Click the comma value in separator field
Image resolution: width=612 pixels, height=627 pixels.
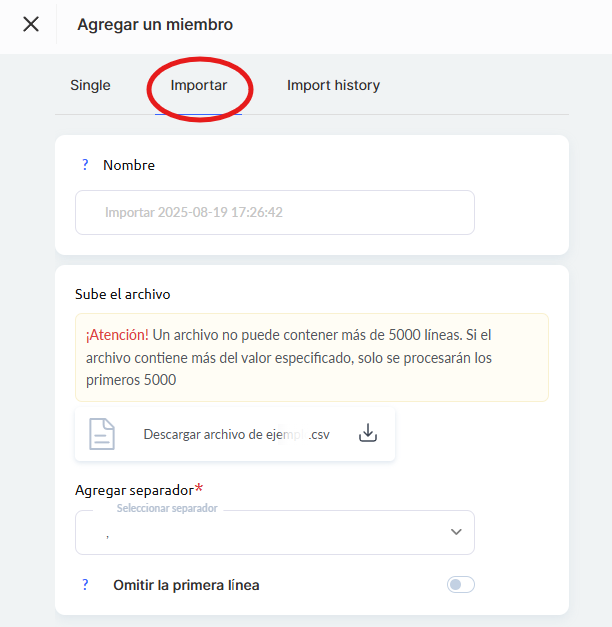107,536
